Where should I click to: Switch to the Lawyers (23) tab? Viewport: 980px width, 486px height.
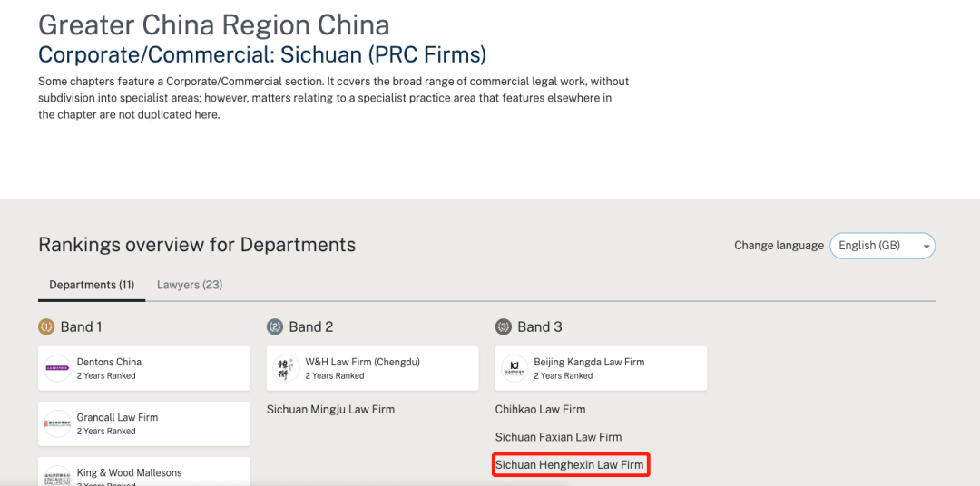190,285
